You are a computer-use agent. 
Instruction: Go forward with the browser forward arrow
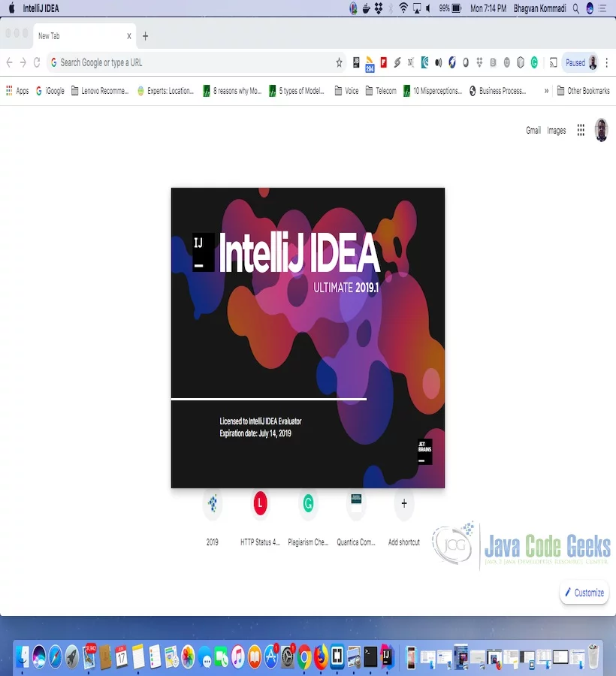pyautogui.click(x=23, y=63)
